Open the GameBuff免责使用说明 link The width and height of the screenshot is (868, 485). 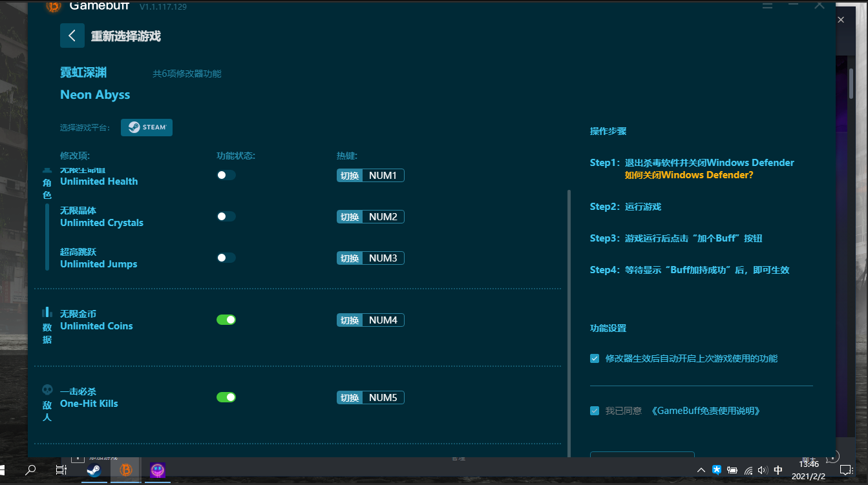706,411
